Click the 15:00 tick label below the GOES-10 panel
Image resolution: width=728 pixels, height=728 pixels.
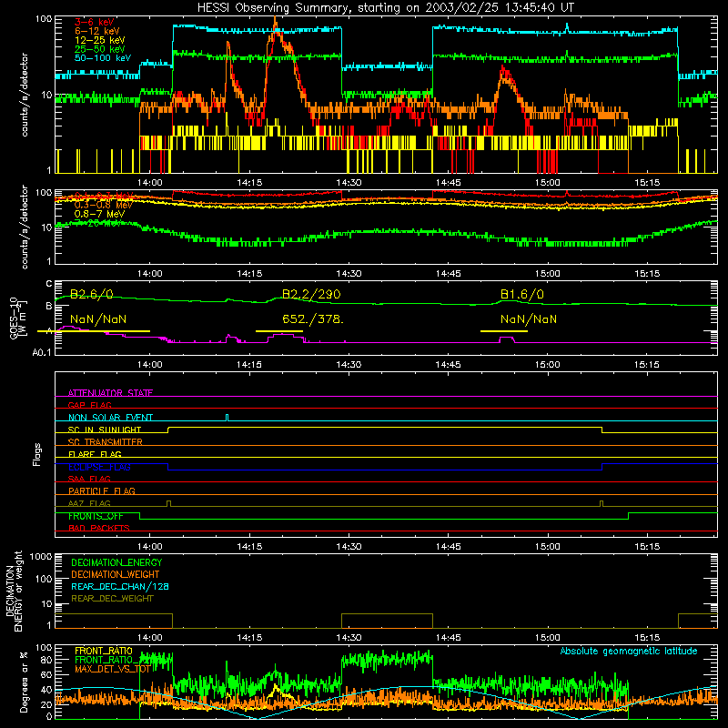[x=548, y=365]
